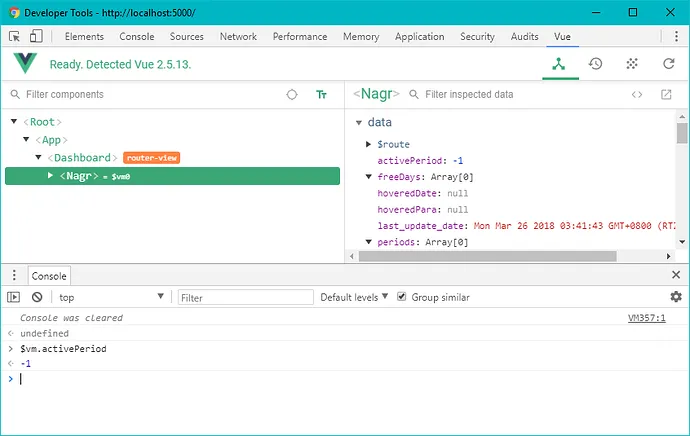Open Vue Events panel icon
The height and width of the screenshot is (436, 690).
[x=632, y=64]
